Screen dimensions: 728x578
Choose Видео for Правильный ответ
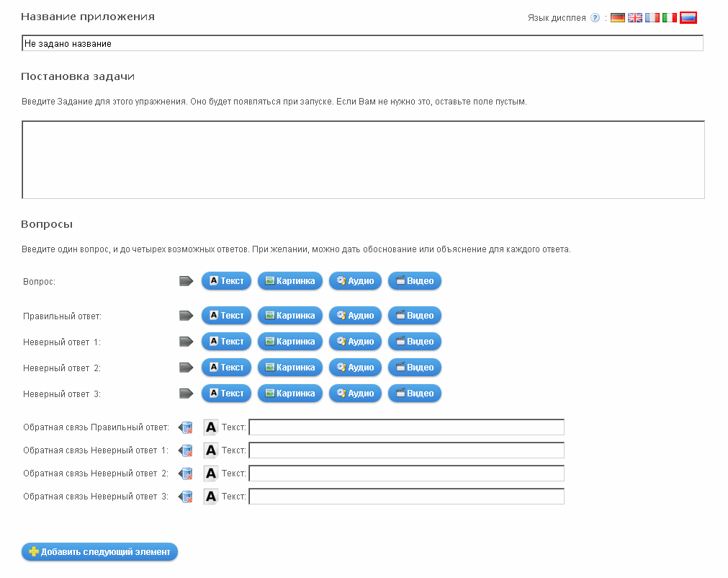[415, 316]
